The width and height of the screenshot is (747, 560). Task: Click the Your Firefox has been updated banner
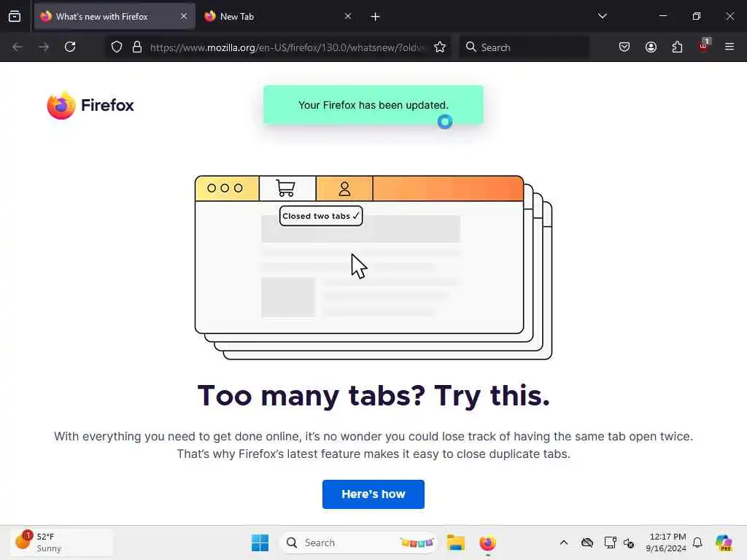click(373, 105)
